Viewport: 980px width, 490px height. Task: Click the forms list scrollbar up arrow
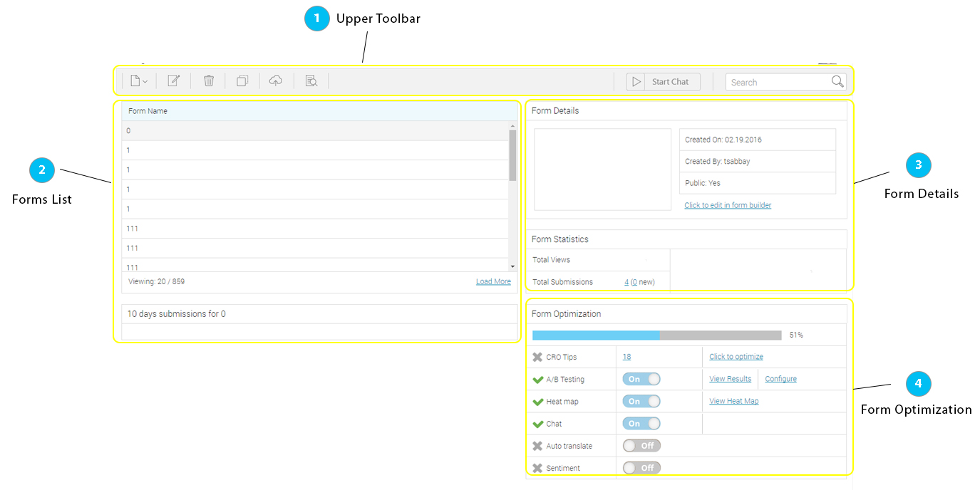pyautogui.click(x=512, y=126)
